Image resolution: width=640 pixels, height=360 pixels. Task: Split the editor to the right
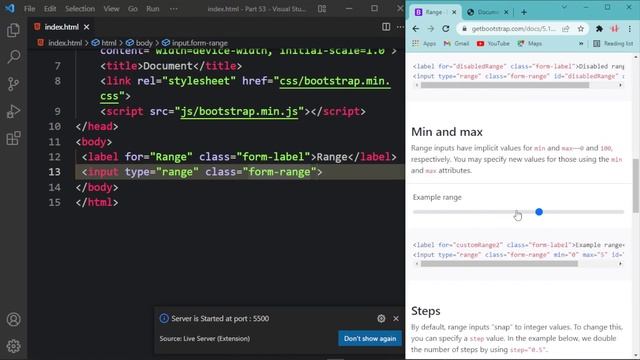386,27
